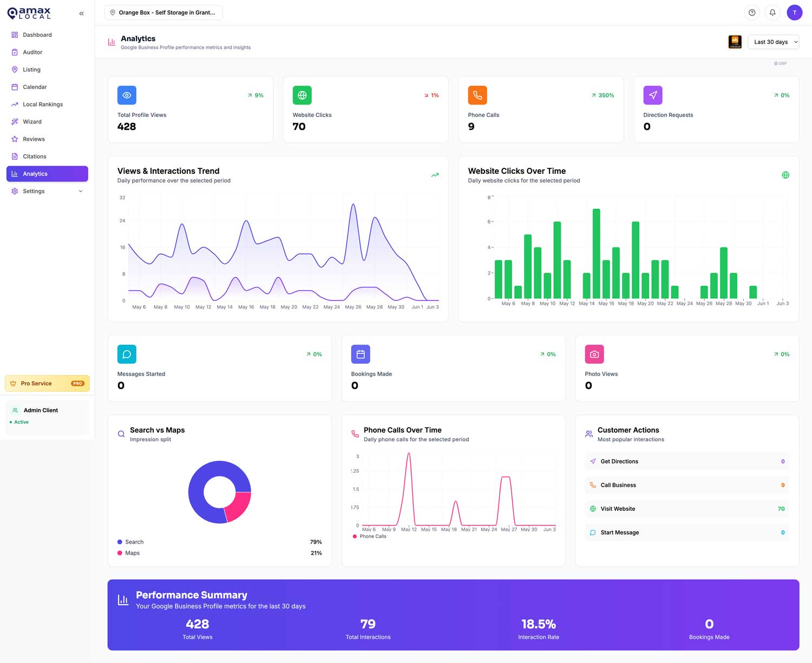
Task: Click the chat icon on Messages Started card
Action: point(127,354)
